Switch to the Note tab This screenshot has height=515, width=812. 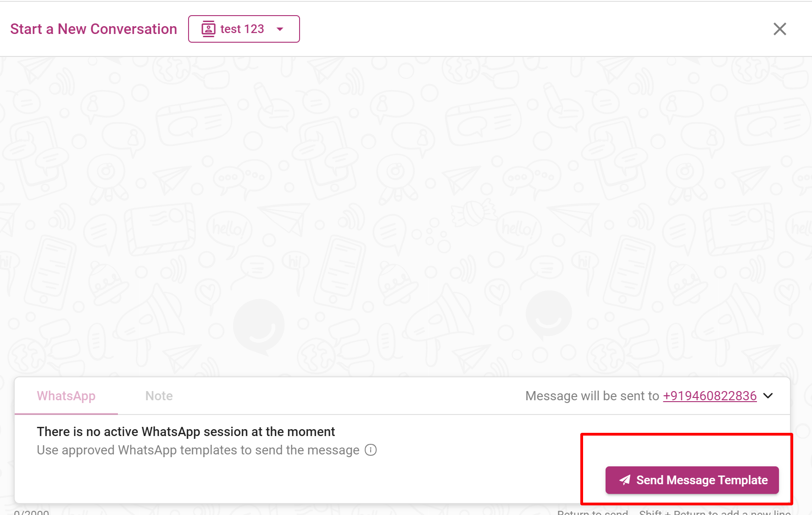[x=159, y=396]
